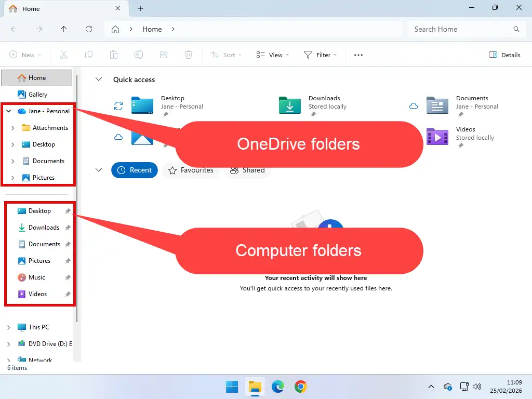Open the New menu button
532x399 pixels.
[24, 55]
